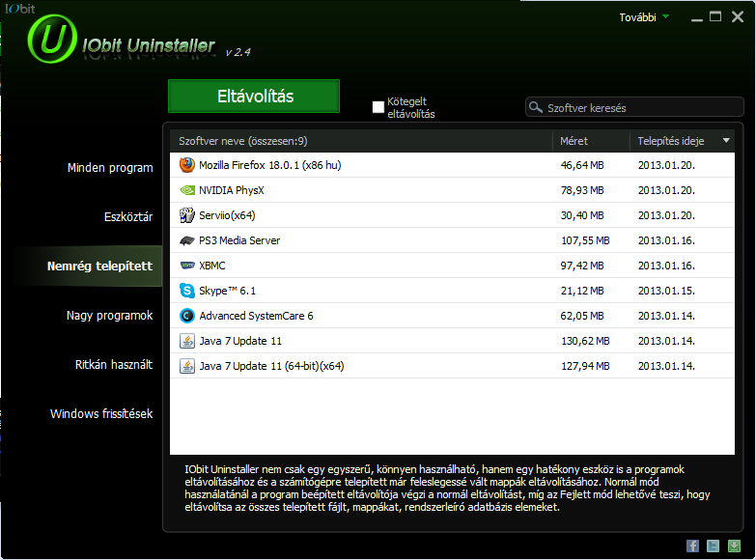Viewport: 756px width, 560px height.
Task: Click the magnifier icon in the search box
Action: coord(536,107)
